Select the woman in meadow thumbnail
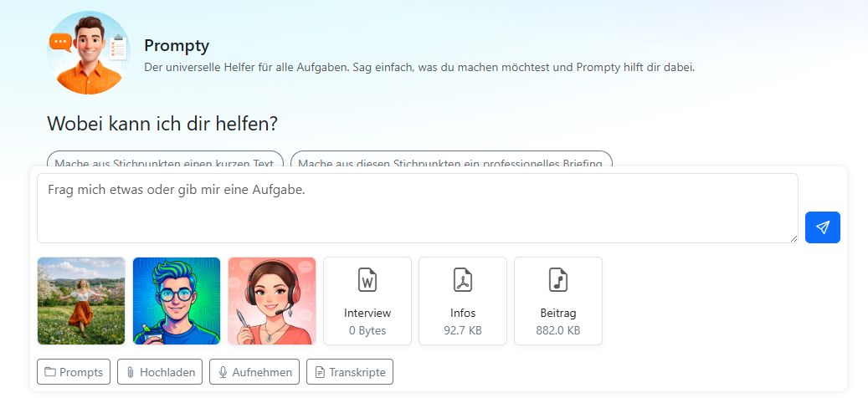The width and height of the screenshot is (868, 398). [x=81, y=301]
